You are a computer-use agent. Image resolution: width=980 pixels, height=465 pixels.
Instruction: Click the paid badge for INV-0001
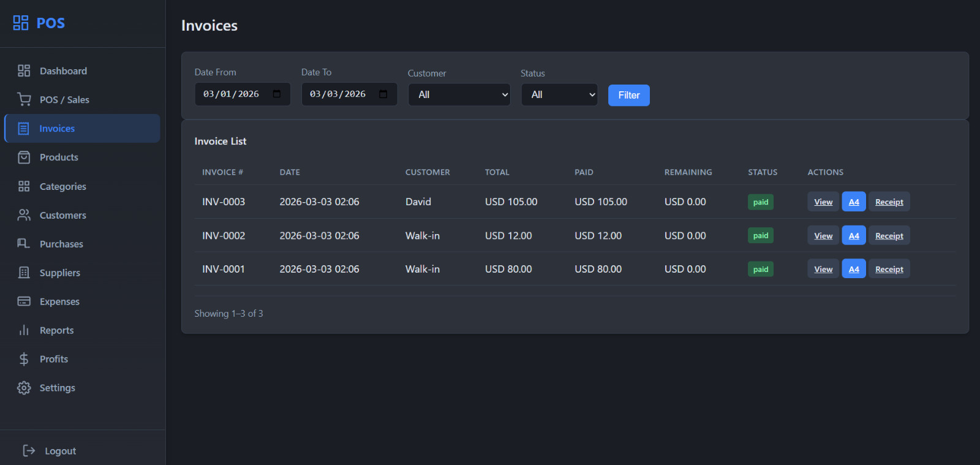point(761,269)
